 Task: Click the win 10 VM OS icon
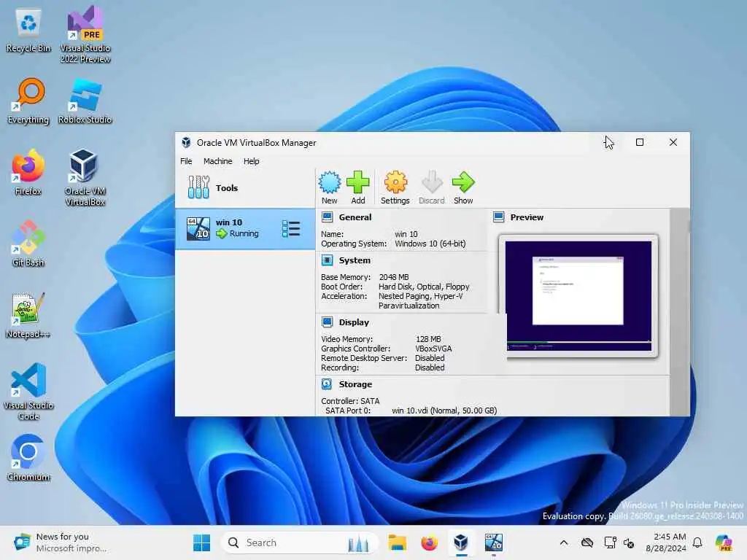[198, 228]
